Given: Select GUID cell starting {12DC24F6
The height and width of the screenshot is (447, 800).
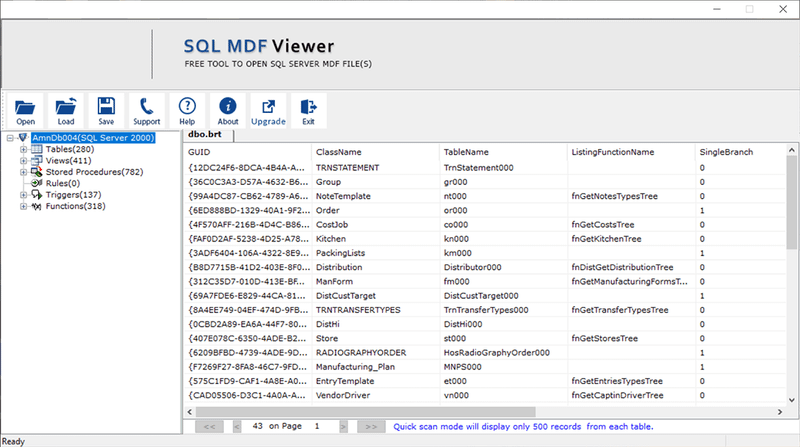Looking at the screenshot, I should click(246, 168).
